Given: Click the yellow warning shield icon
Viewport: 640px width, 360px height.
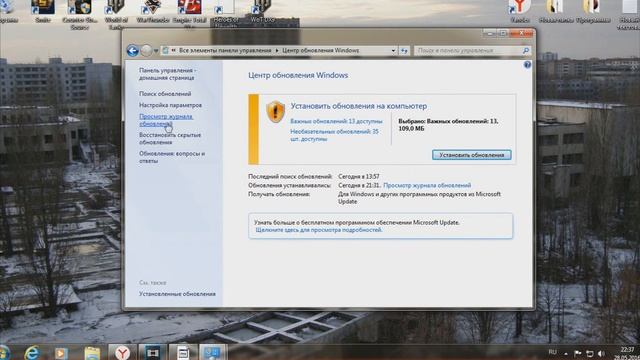Looking at the screenshot, I should (276, 111).
